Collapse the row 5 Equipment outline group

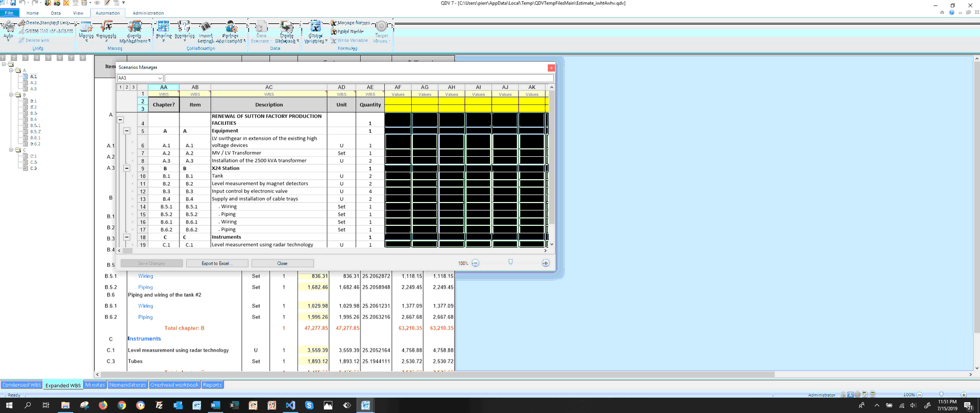[x=127, y=131]
